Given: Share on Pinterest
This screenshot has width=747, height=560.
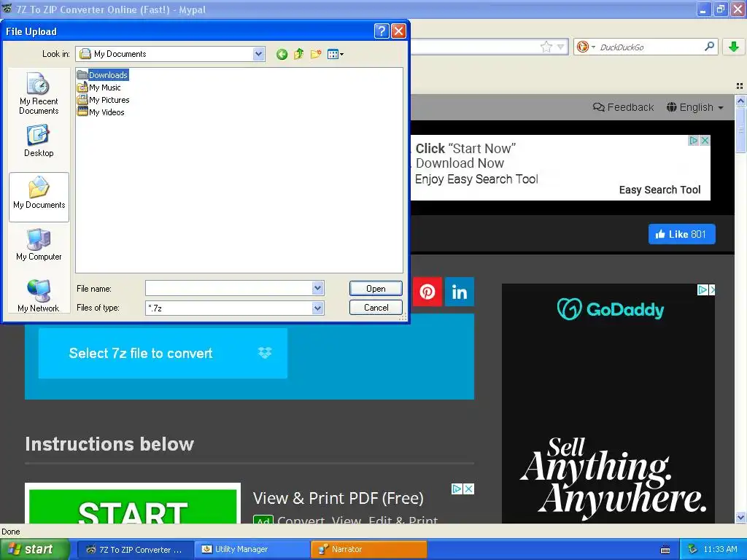Looking at the screenshot, I should click(427, 292).
